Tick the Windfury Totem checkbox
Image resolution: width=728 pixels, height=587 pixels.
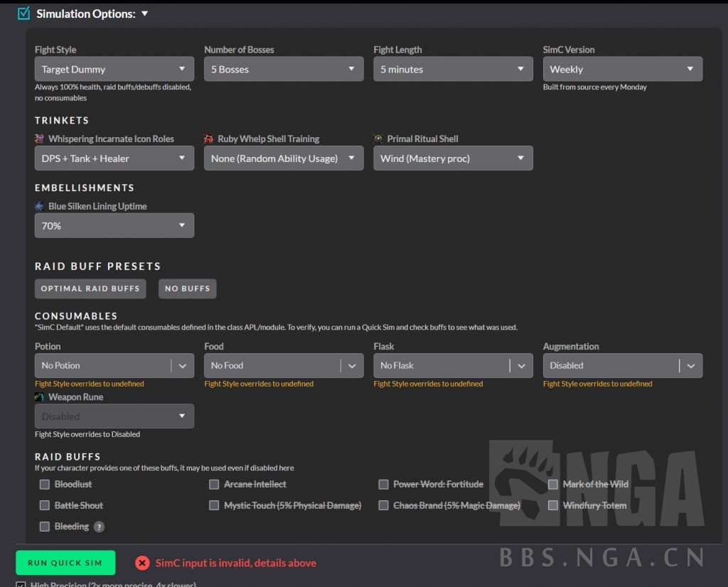click(x=553, y=505)
